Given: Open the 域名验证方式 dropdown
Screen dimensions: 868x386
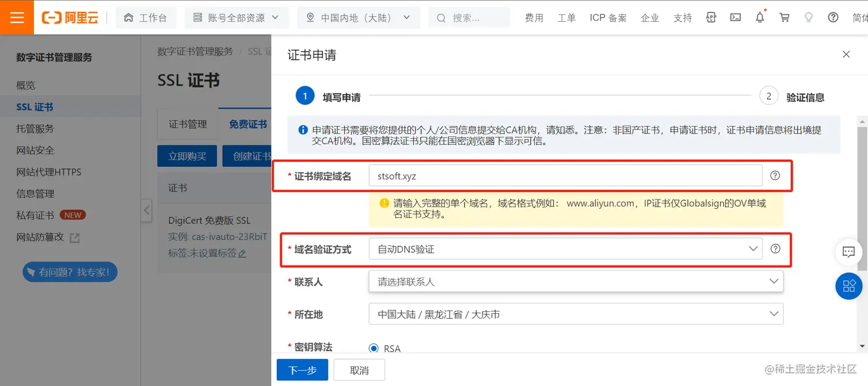Looking at the screenshot, I should [x=565, y=249].
